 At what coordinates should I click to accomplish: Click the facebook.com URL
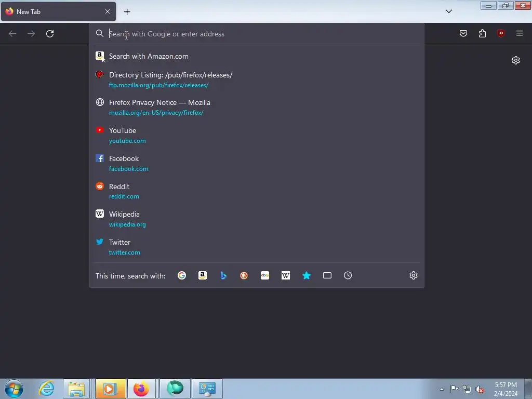point(129,169)
